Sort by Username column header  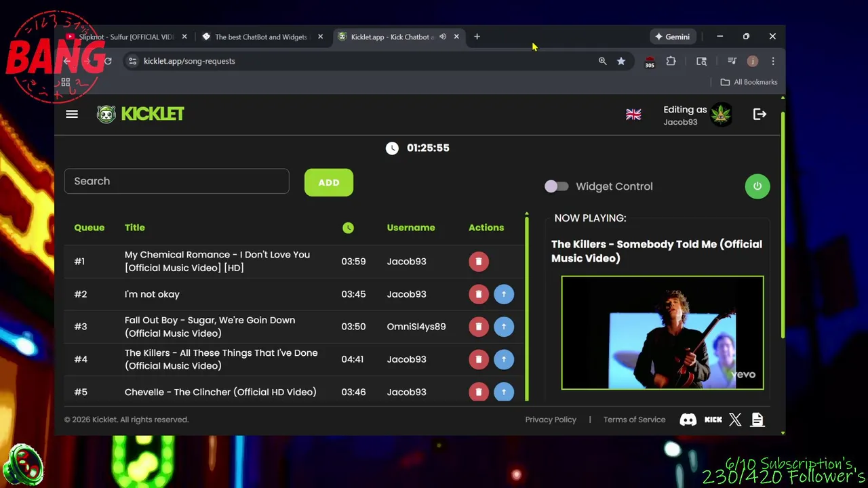click(411, 228)
